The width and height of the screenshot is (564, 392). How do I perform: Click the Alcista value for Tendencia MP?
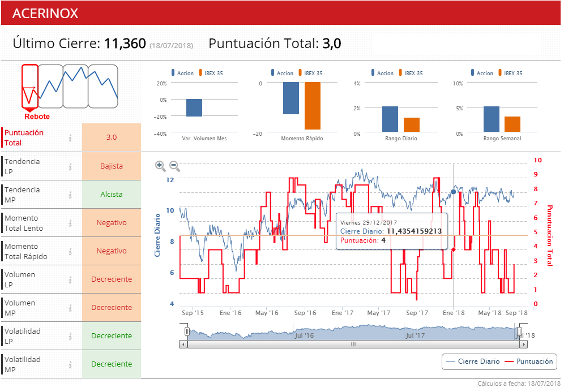(x=112, y=195)
